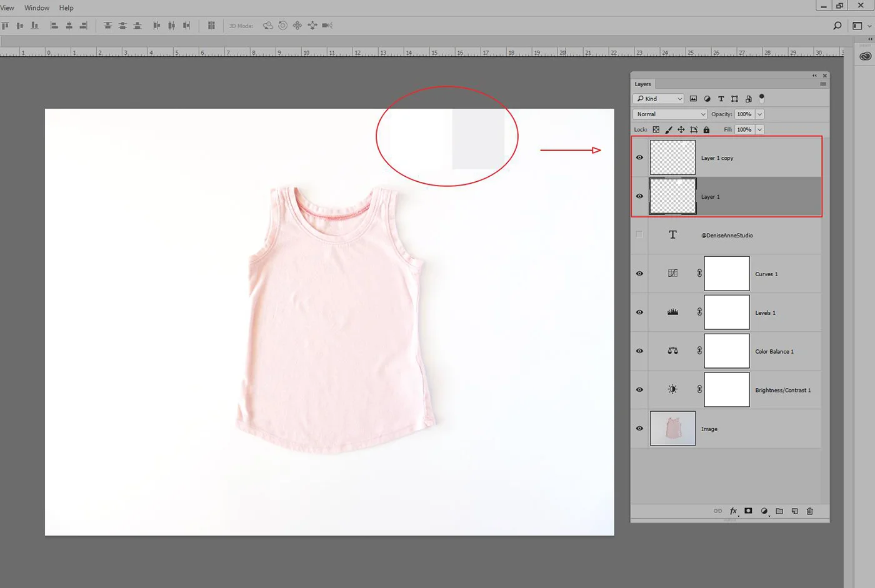Filter layers by pixel layers
Image resolution: width=875 pixels, height=588 pixels.
(x=693, y=99)
